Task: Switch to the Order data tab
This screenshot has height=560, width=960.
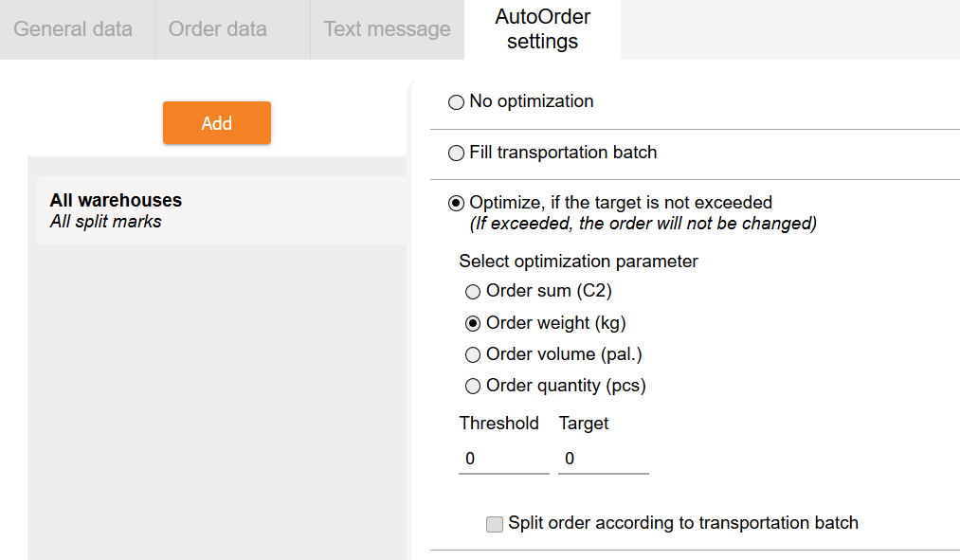Action: (218, 29)
